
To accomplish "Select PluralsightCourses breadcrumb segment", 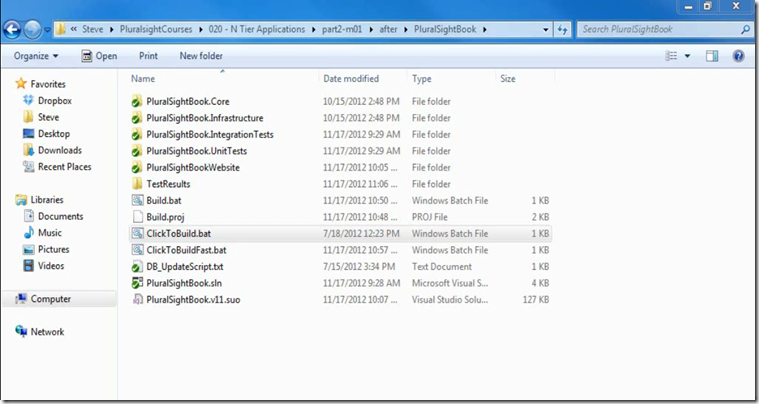I will point(156,30).
